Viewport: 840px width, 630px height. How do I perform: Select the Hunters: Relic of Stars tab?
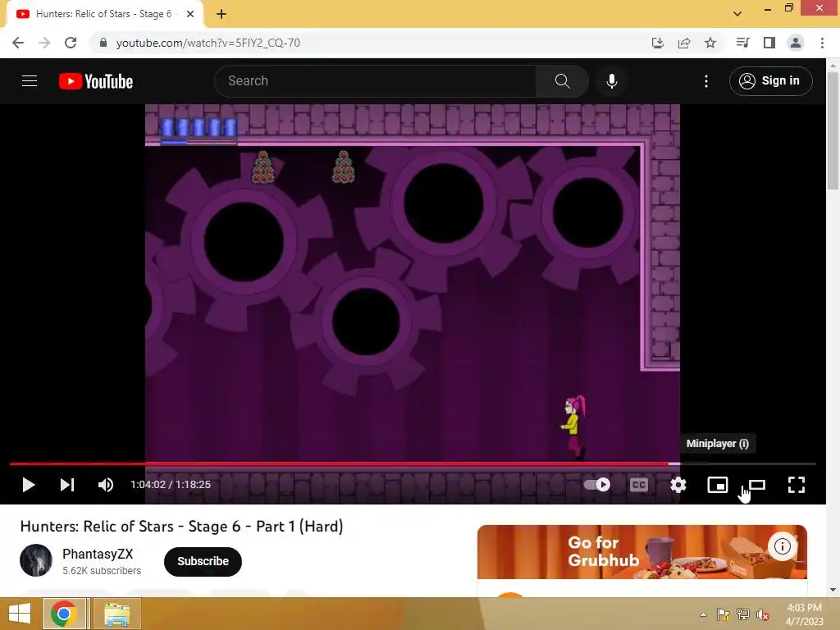(105, 15)
